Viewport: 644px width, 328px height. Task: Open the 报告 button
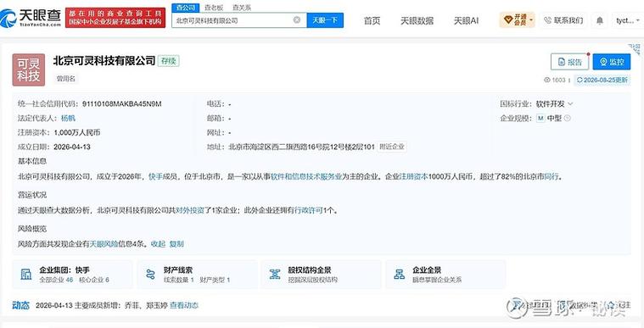click(x=569, y=62)
